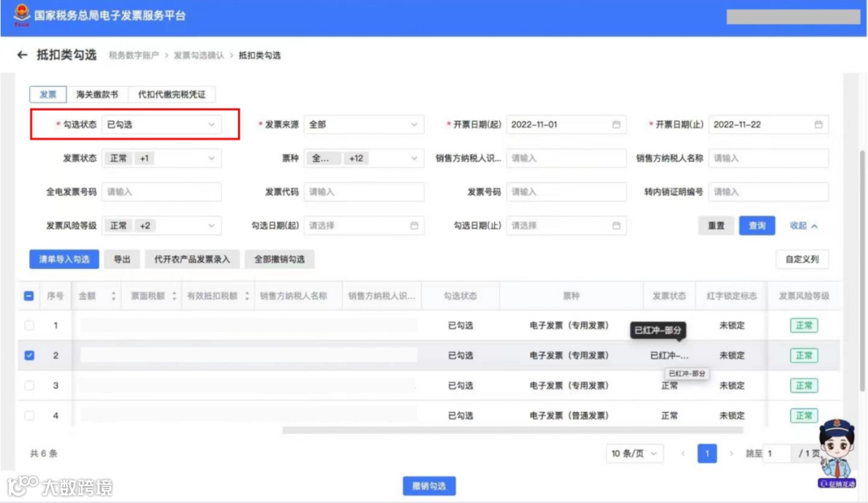This screenshot has height=503, width=868.
Task: Uncheck the checkbox for row 2
Action: (27, 354)
